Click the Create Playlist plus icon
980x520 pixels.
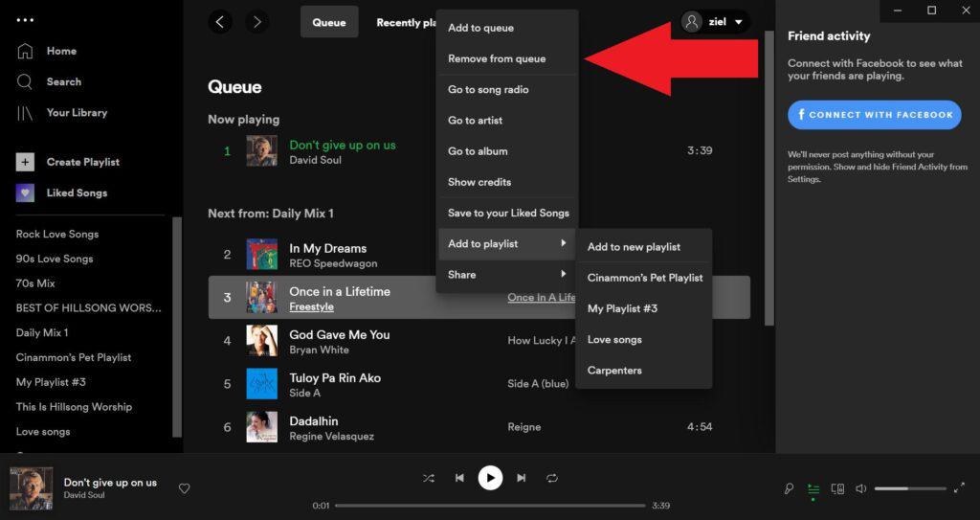(25, 162)
